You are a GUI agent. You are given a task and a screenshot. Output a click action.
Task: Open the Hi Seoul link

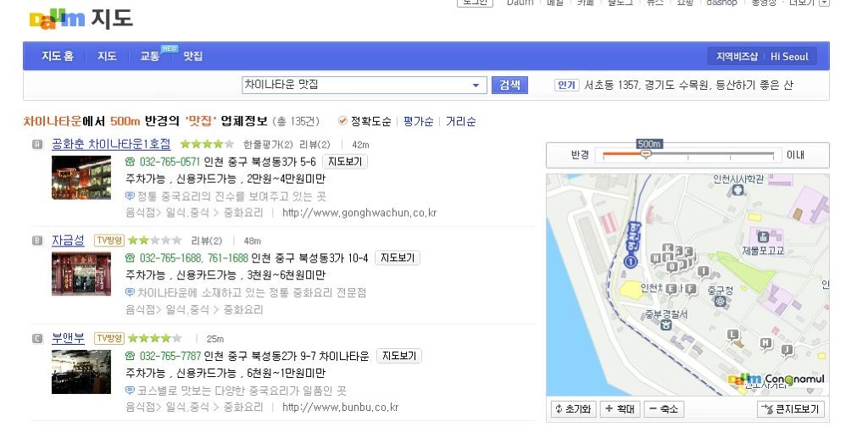[789, 57]
